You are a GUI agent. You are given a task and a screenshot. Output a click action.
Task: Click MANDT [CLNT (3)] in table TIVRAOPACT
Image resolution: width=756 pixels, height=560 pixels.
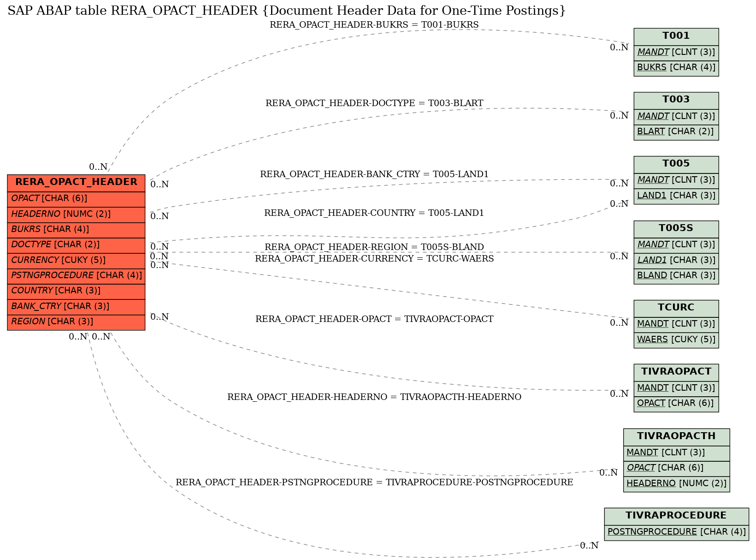click(676, 388)
